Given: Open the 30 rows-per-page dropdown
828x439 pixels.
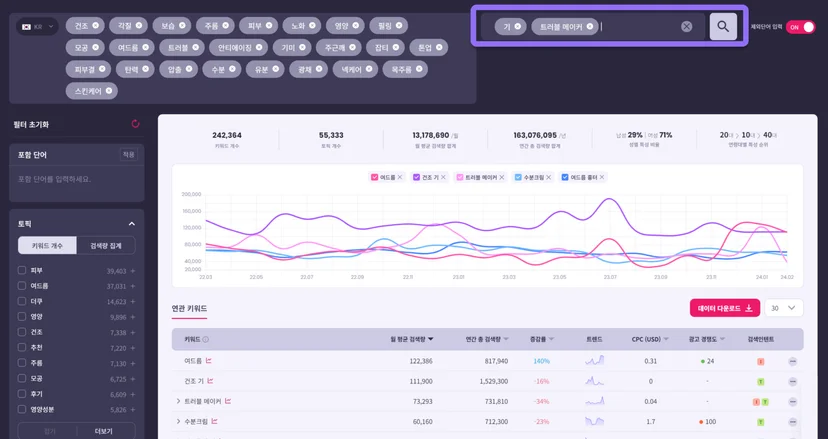Looking at the screenshot, I should pyautogui.click(x=784, y=308).
